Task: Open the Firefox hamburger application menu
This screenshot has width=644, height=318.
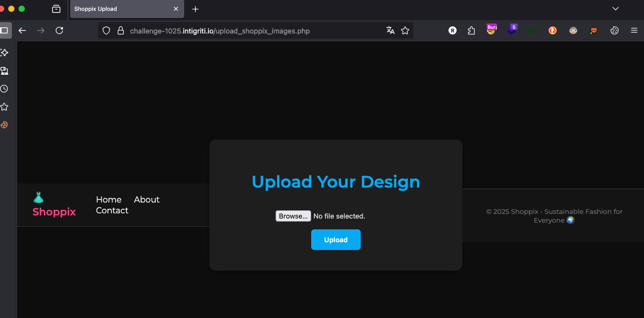Action: click(x=634, y=30)
